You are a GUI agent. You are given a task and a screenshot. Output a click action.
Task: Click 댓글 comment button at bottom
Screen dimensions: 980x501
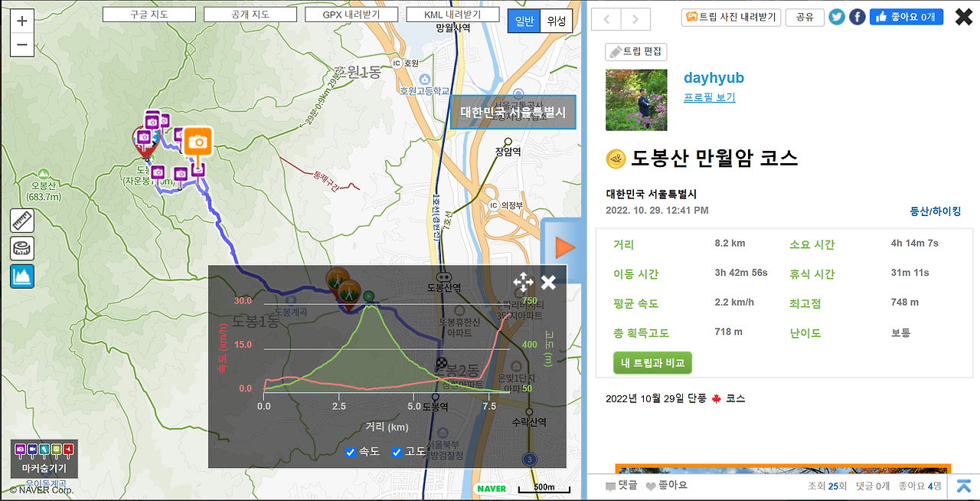(x=621, y=485)
